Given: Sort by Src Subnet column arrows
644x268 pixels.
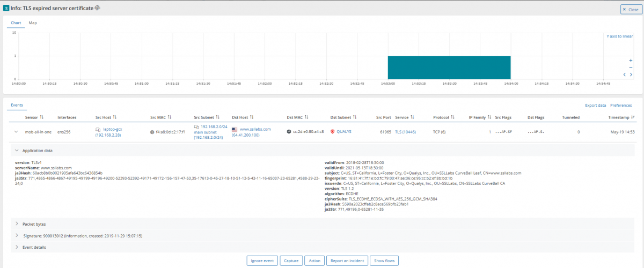Looking at the screenshot, I should pyautogui.click(x=217, y=117).
